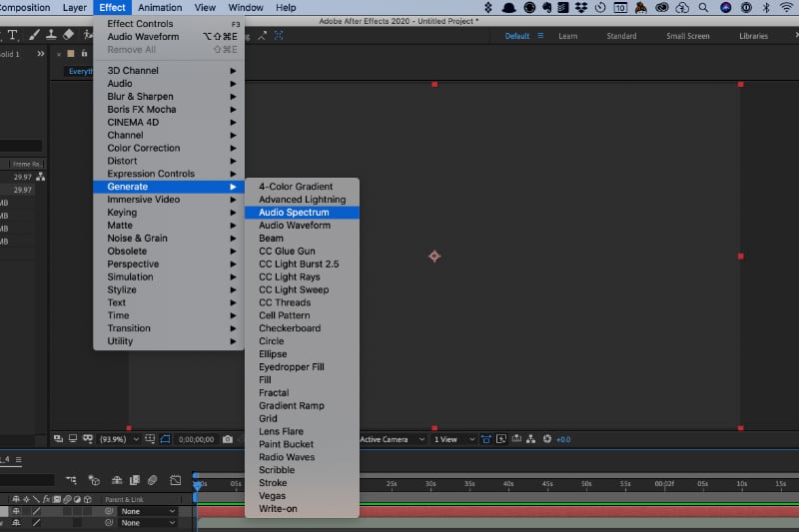Select the Brush tool

click(34, 35)
